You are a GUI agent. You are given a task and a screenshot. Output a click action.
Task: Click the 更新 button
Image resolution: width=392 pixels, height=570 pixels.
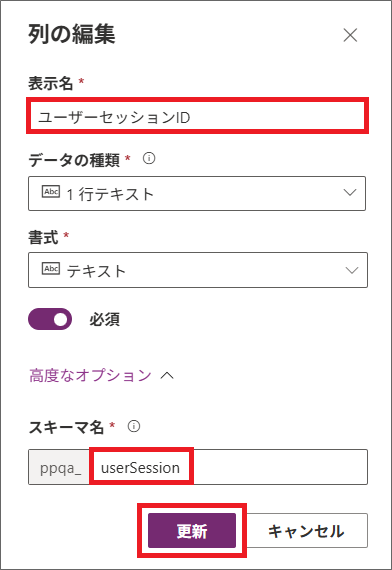[192, 530]
